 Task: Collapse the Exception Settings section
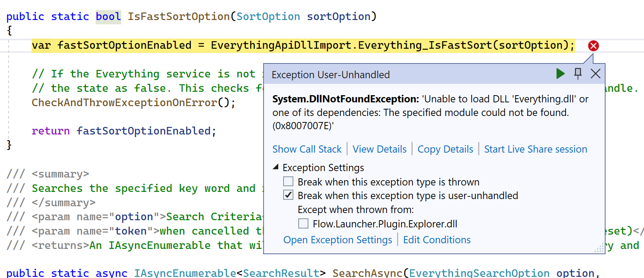[276, 167]
